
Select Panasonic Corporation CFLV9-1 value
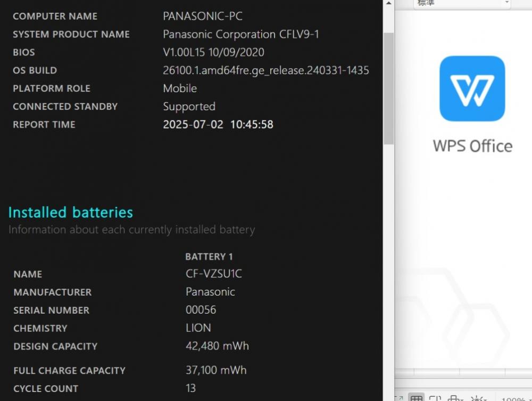[241, 34]
